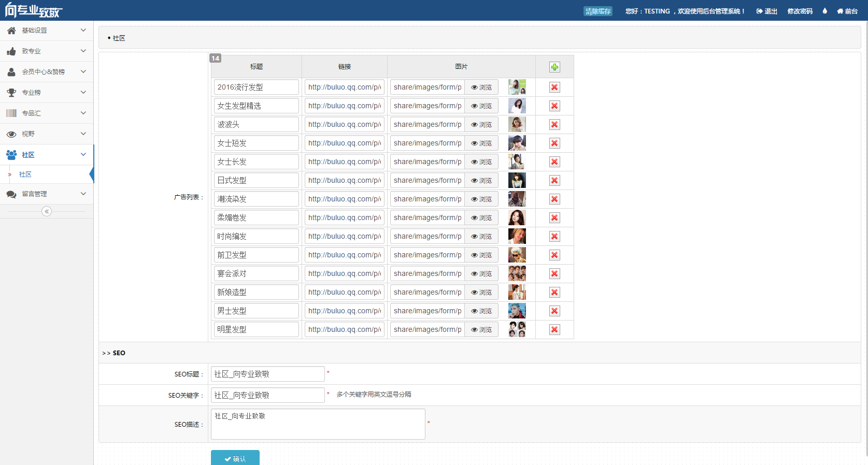Open the 修改密码 link
The width and height of the screenshot is (868, 465).
tap(800, 11)
